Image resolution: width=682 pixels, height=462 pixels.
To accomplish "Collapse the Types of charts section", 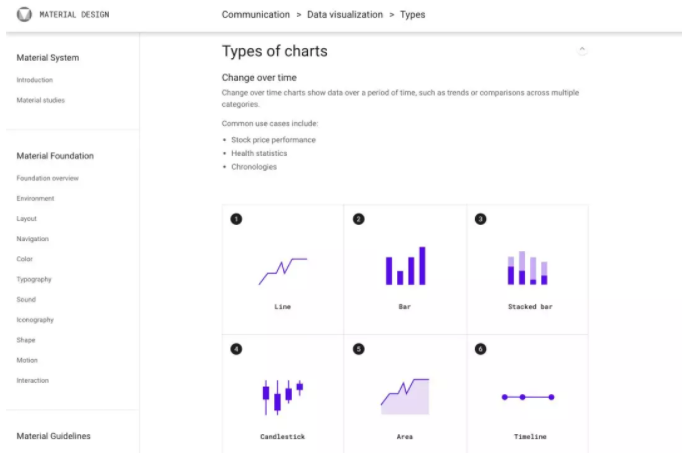I will tap(582, 49).
